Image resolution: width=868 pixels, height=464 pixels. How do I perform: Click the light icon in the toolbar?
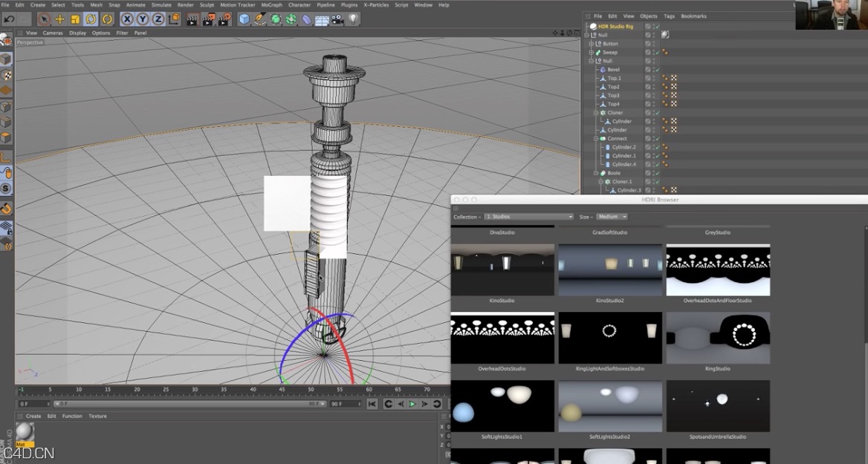point(352,19)
